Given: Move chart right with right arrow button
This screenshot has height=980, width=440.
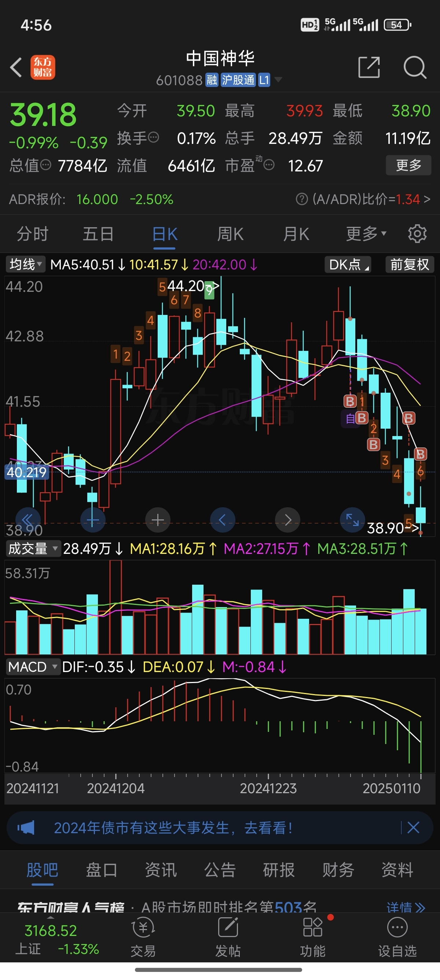Looking at the screenshot, I should (x=287, y=520).
